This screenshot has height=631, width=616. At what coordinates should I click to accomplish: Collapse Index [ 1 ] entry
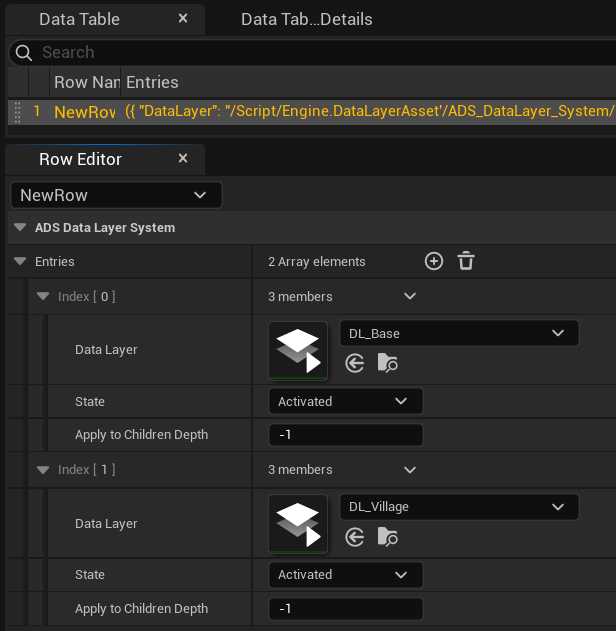(x=43, y=470)
